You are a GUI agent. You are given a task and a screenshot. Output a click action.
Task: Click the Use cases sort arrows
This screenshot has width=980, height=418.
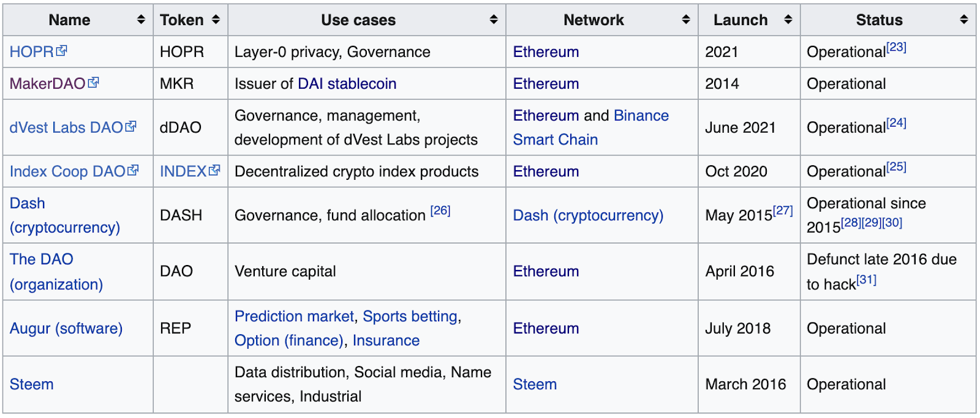[x=494, y=20]
